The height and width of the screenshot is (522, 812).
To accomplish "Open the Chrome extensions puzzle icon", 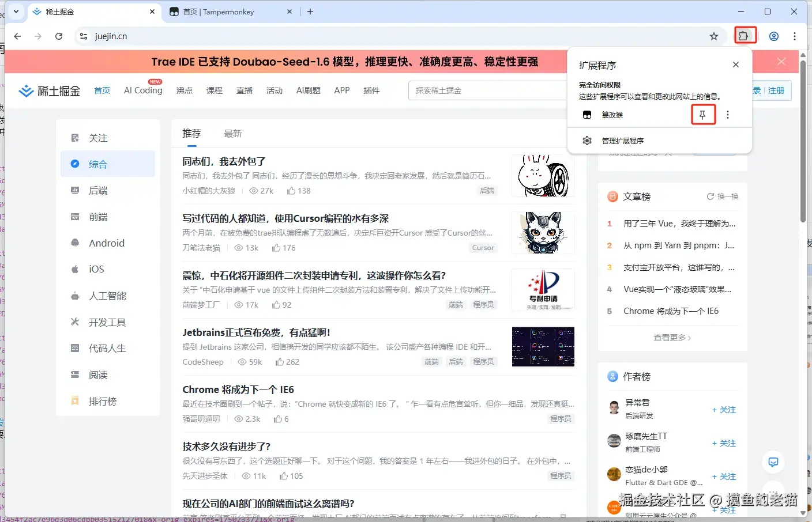I will 745,36.
